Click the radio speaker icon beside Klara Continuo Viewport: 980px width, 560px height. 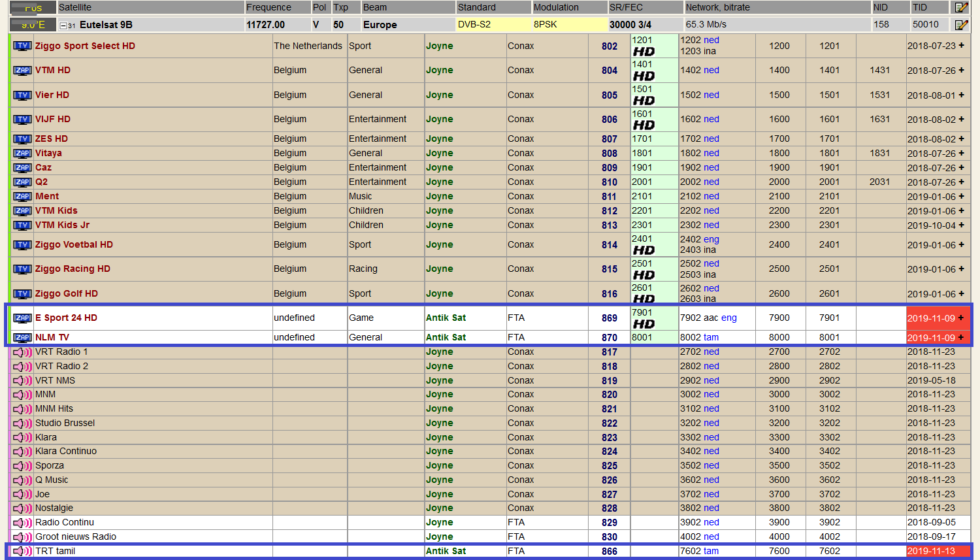(23, 452)
